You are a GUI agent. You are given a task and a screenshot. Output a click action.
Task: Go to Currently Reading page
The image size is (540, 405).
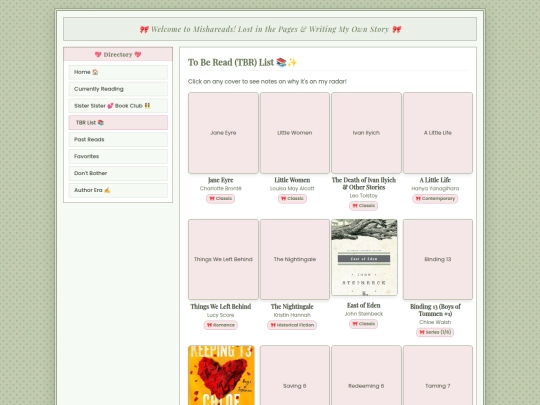pos(118,89)
